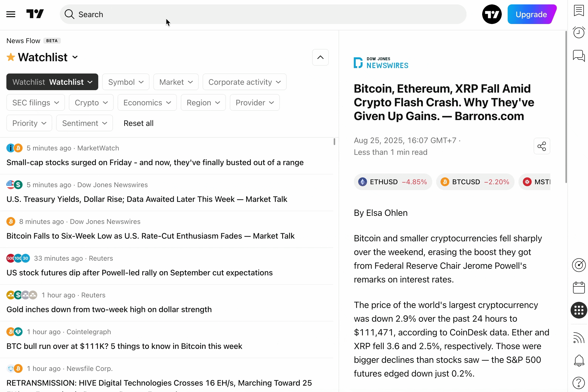Select the ETHUSD symbol chip
Viewport: 588px width, 392px height.
[x=392, y=182]
